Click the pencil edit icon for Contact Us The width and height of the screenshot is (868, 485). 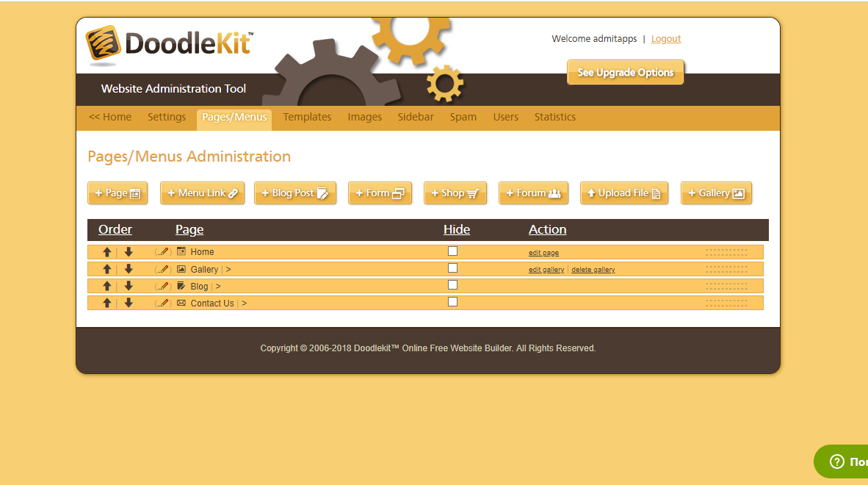tap(163, 303)
